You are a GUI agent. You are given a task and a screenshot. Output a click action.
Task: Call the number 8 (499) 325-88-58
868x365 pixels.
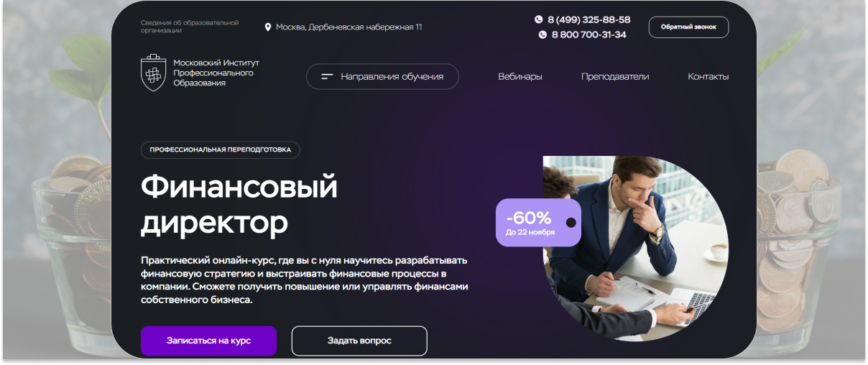tap(589, 19)
